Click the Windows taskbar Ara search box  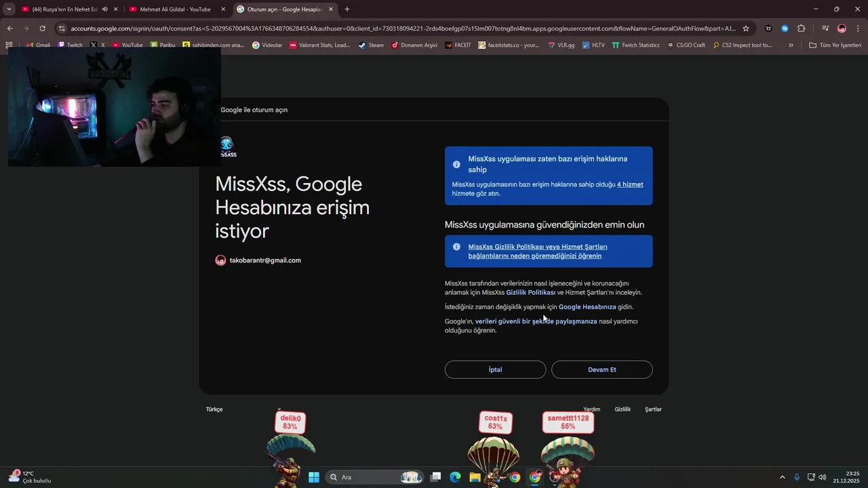[x=373, y=477]
